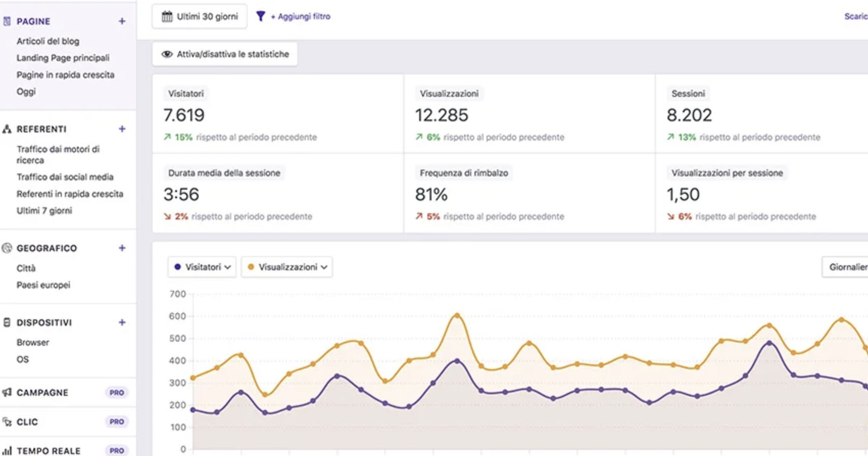Toggle statistics with Attiva/disattiva le statistiche

point(225,54)
